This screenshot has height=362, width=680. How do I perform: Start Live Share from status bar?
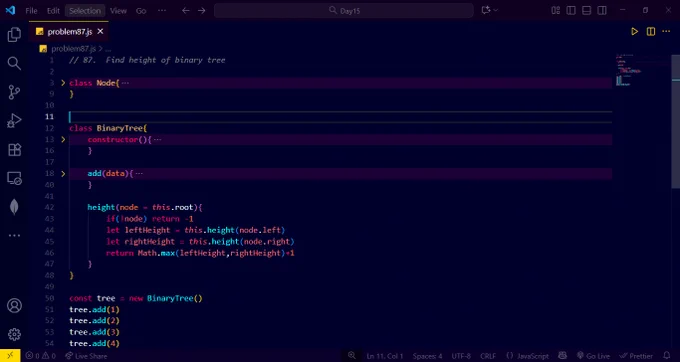(86, 356)
